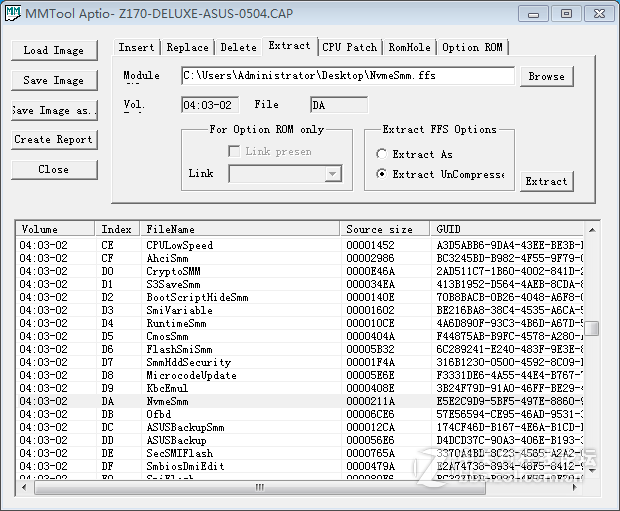620x511 pixels.
Task: Choose the Extract UnCompressed radio button
Action: (x=382, y=174)
